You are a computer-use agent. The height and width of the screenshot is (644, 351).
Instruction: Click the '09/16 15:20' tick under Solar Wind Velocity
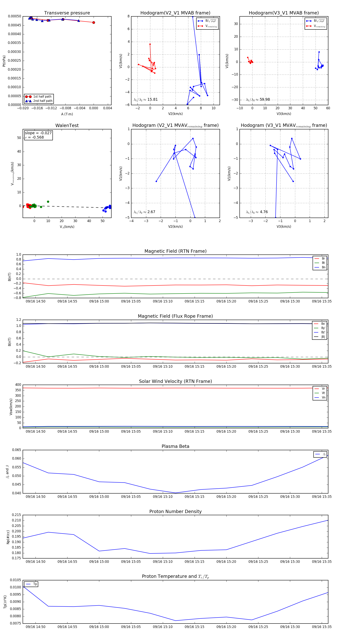point(226,431)
